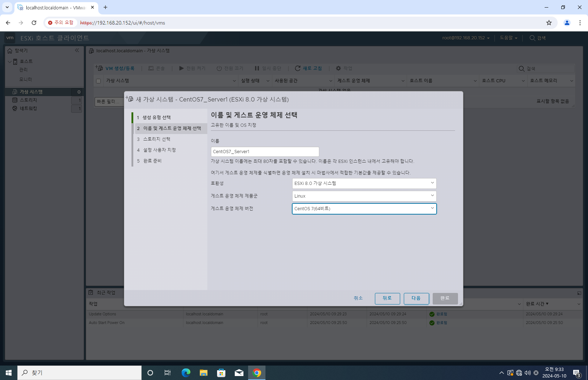Open the 게스트 운영 체제 제품군 dropdown

(364, 196)
